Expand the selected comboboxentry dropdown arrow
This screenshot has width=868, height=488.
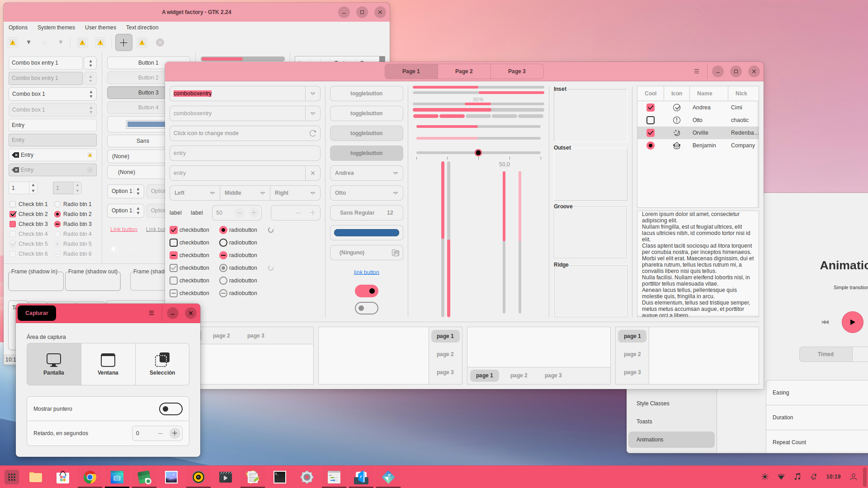point(313,94)
